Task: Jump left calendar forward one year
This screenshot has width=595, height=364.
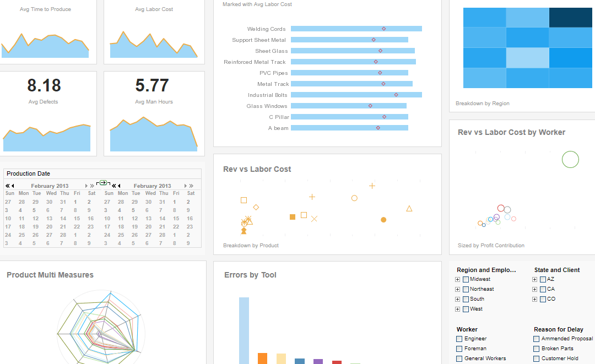Action: coord(92,186)
